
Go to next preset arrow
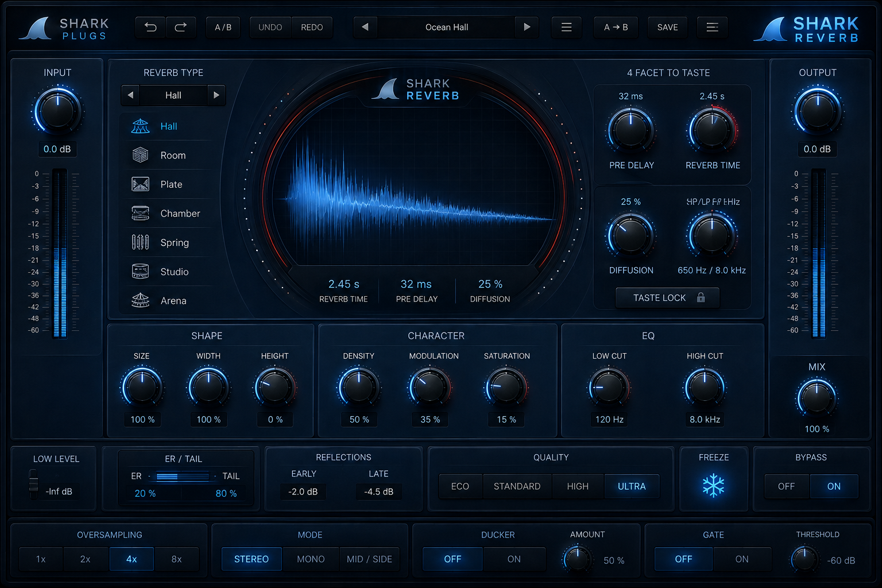[x=527, y=27]
